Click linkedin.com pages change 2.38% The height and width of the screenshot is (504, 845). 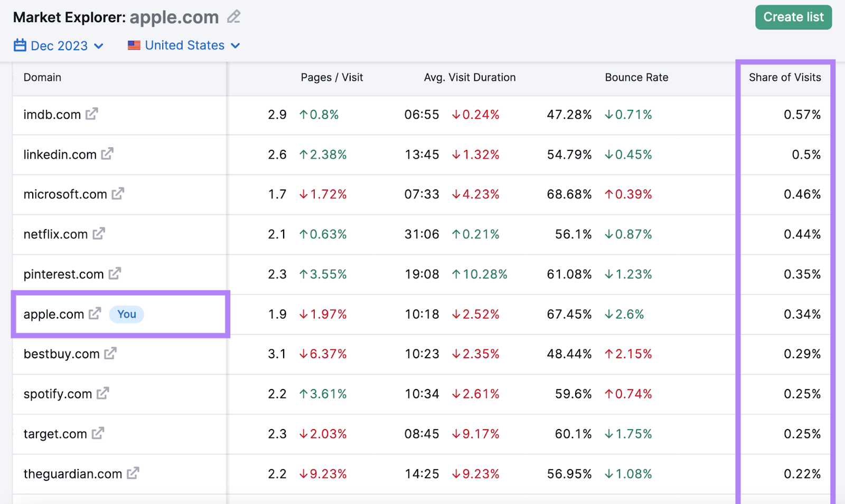click(x=323, y=155)
